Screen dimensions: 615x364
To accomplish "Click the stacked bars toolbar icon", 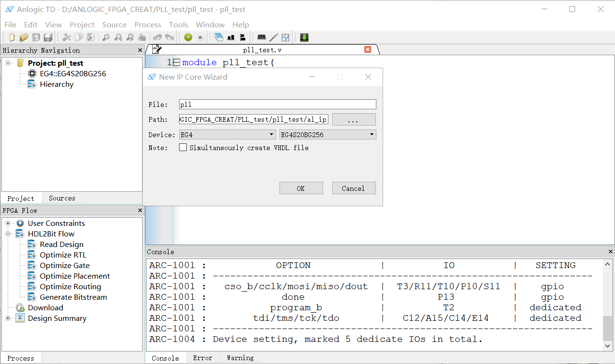I will tap(243, 37).
